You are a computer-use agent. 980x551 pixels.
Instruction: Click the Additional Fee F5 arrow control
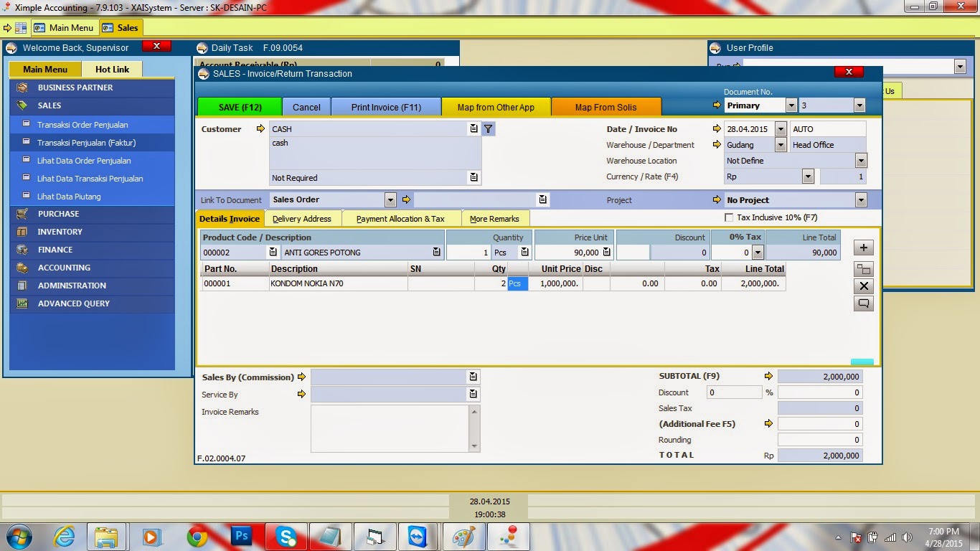point(768,423)
